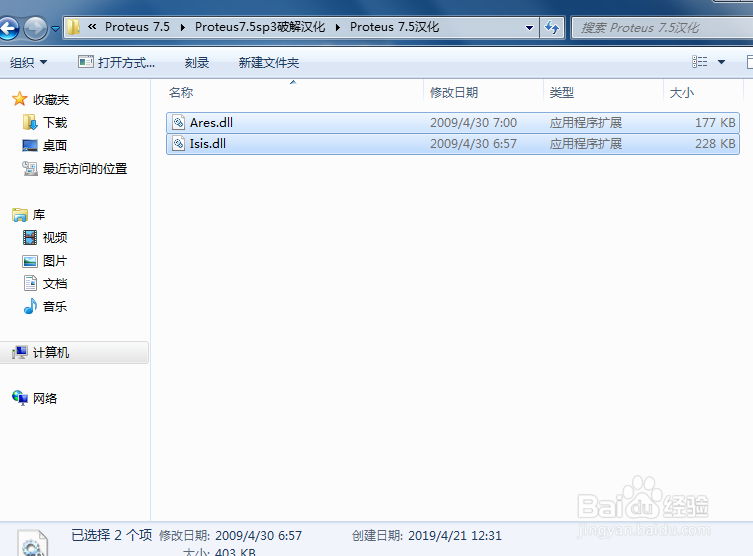
Task: Click the Forward navigation arrow
Action: (x=36, y=28)
